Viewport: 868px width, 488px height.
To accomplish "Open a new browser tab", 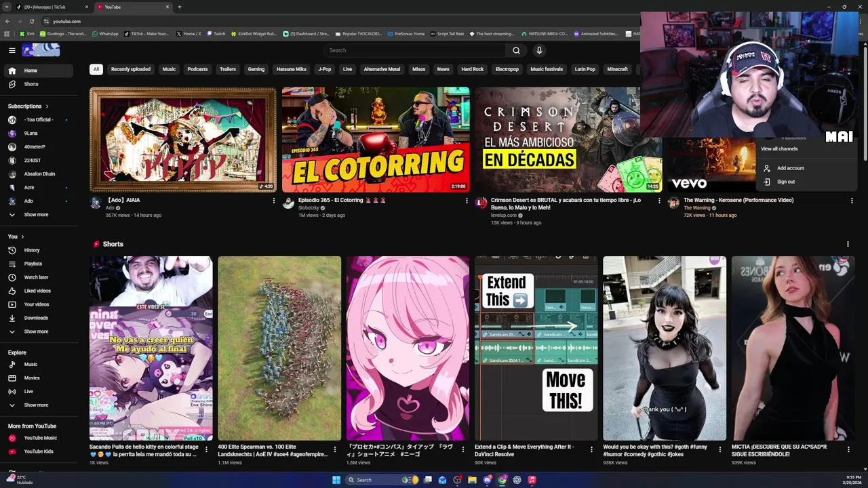I will [180, 7].
